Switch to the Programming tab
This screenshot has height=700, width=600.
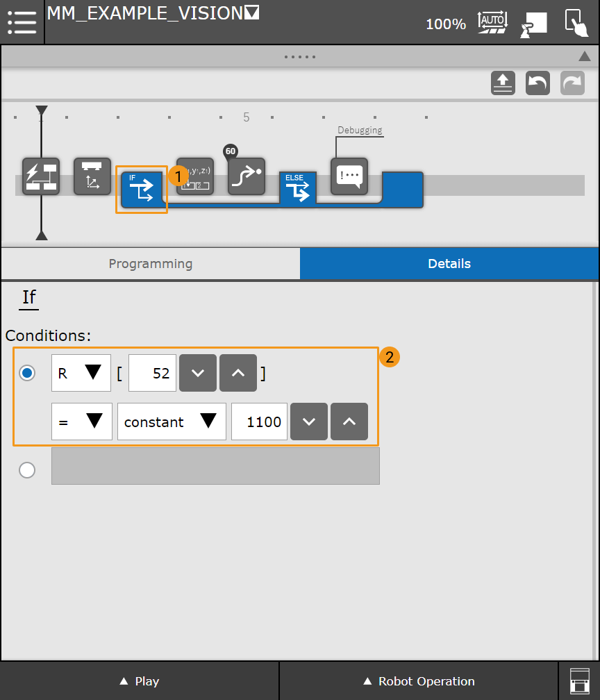click(x=151, y=263)
